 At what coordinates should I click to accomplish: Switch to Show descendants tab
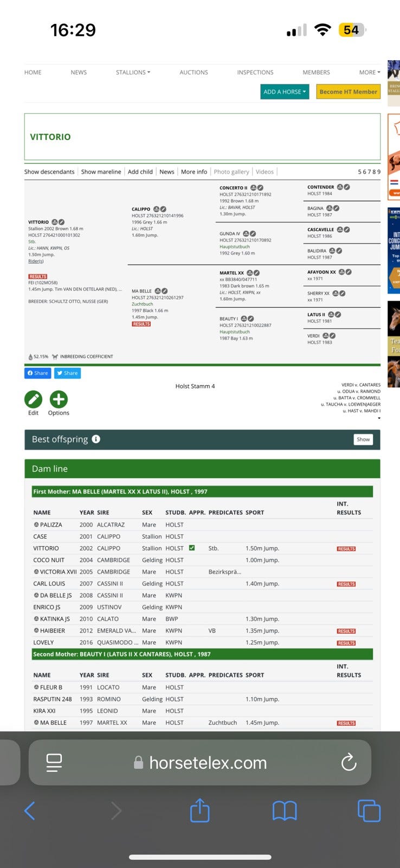[x=49, y=171]
